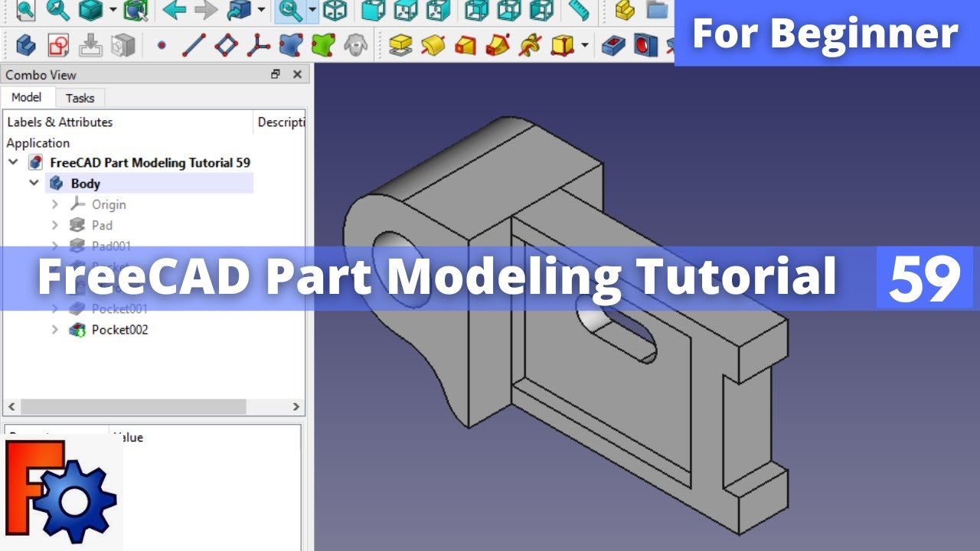This screenshot has width=980, height=551.
Task: Click the yellow Create Part icon
Action: tap(626, 10)
